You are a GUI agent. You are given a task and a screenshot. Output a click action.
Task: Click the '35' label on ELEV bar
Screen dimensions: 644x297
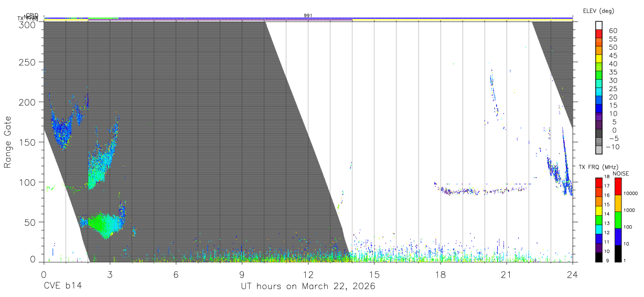(x=613, y=72)
